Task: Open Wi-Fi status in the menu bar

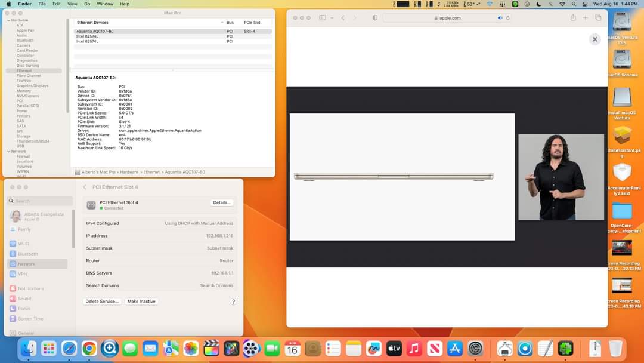Action: coord(562,4)
